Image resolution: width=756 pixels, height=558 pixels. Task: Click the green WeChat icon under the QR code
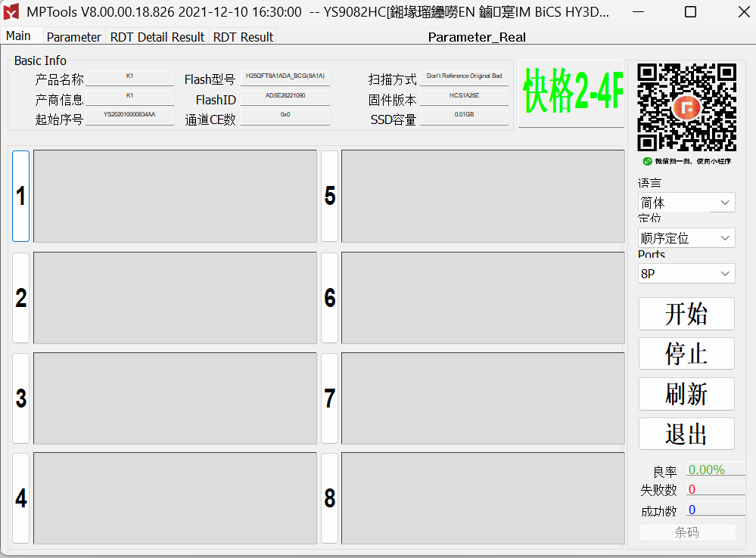click(646, 160)
